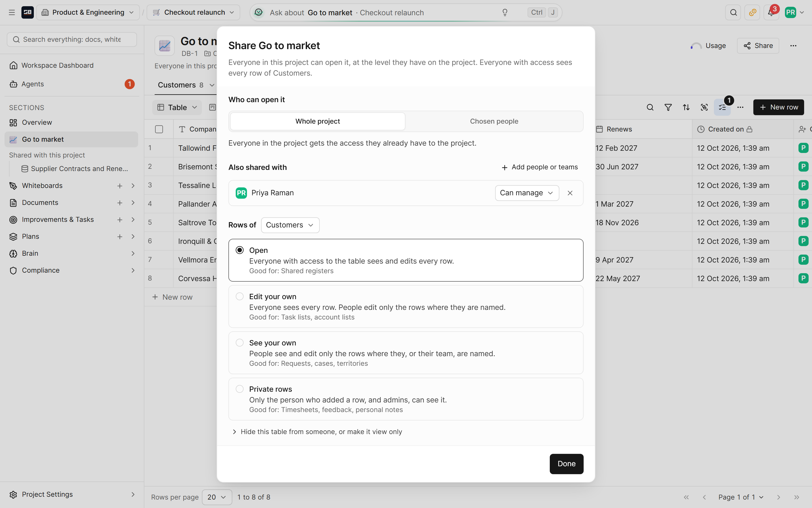The width and height of the screenshot is (812, 508).
Task: Toggle the hamburger sidebar menu icon
Action: click(x=12, y=12)
